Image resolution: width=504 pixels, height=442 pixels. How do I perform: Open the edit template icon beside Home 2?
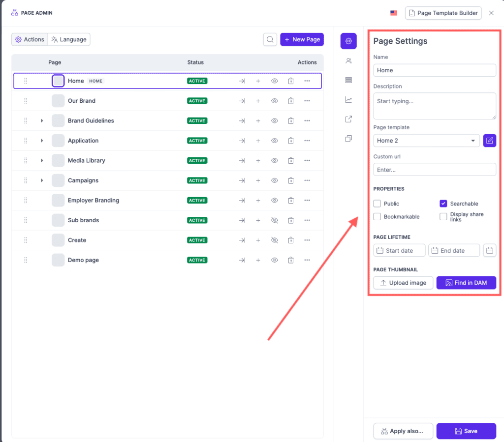(x=489, y=141)
